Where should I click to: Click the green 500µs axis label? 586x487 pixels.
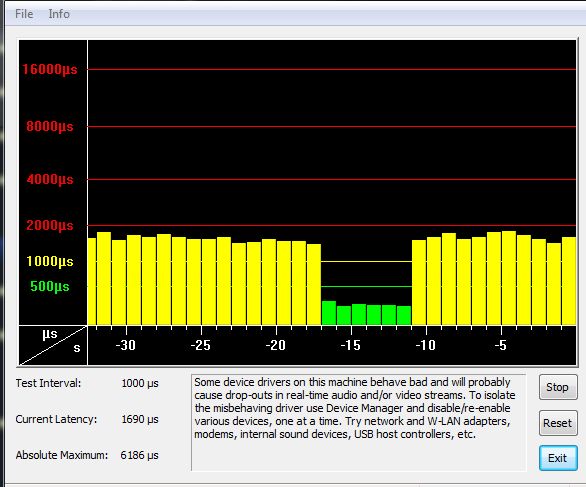[x=50, y=287]
